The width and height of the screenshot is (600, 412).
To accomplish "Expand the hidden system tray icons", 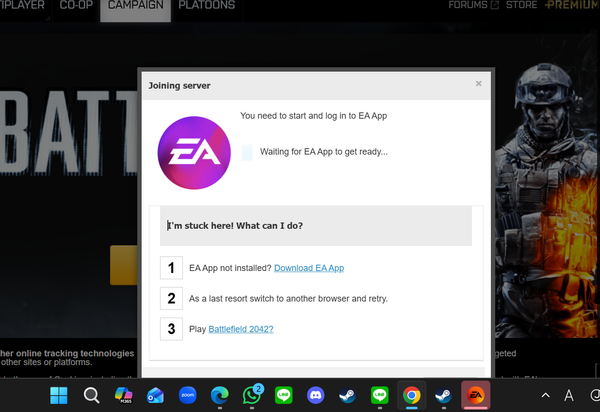I will tap(546, 395).
